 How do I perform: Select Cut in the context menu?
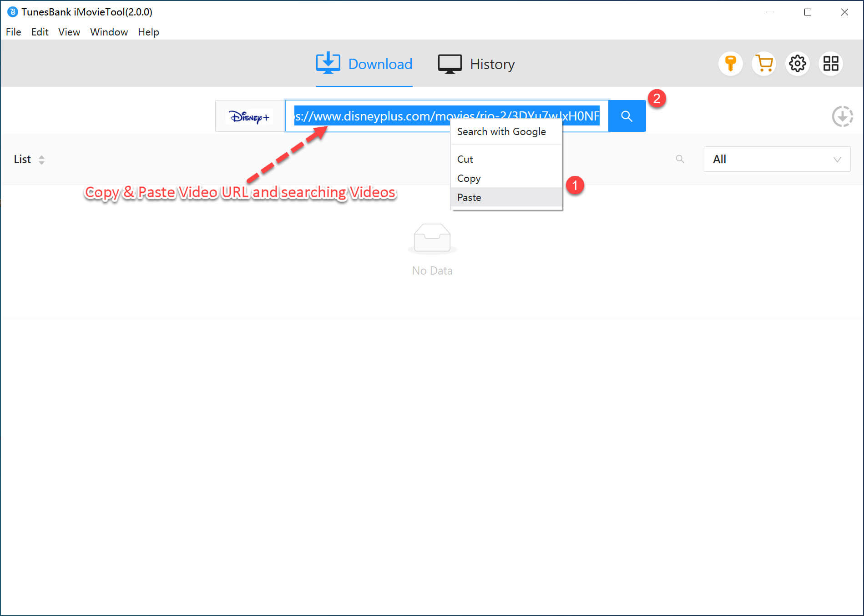(x=465, y=159)
